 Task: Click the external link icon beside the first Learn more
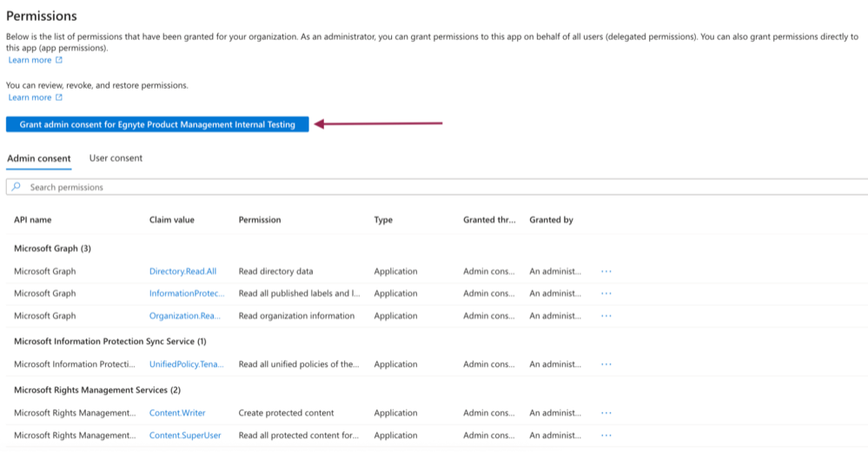59,60
